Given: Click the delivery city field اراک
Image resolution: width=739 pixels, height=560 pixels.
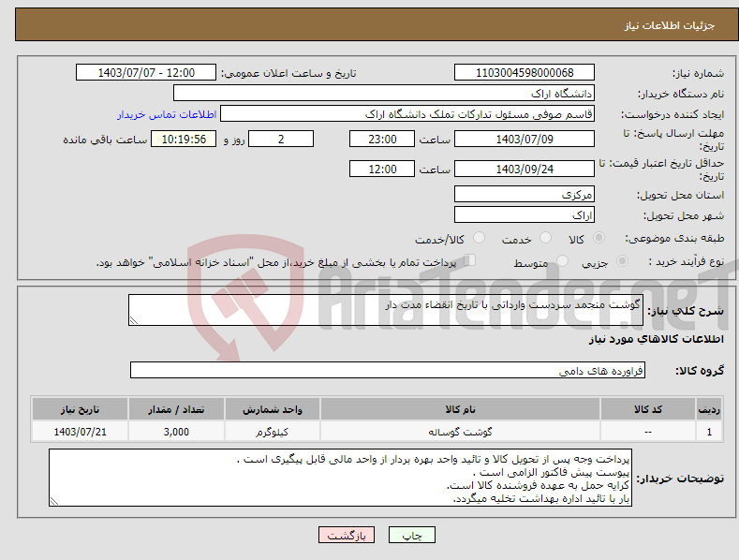Looking at the screenshot, I should tap(525, 215).
